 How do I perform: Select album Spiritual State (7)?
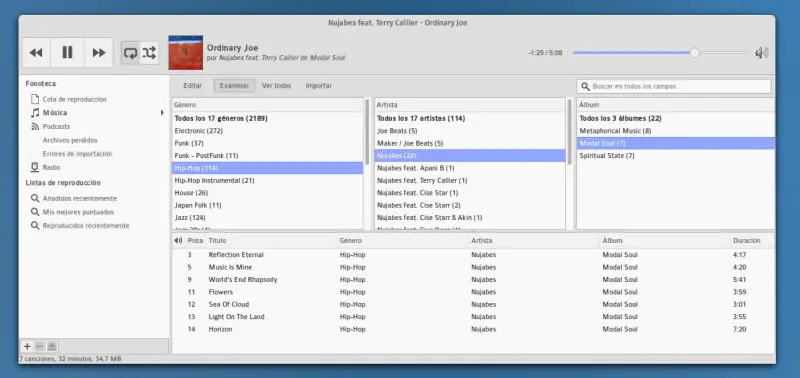coord(676,156)
